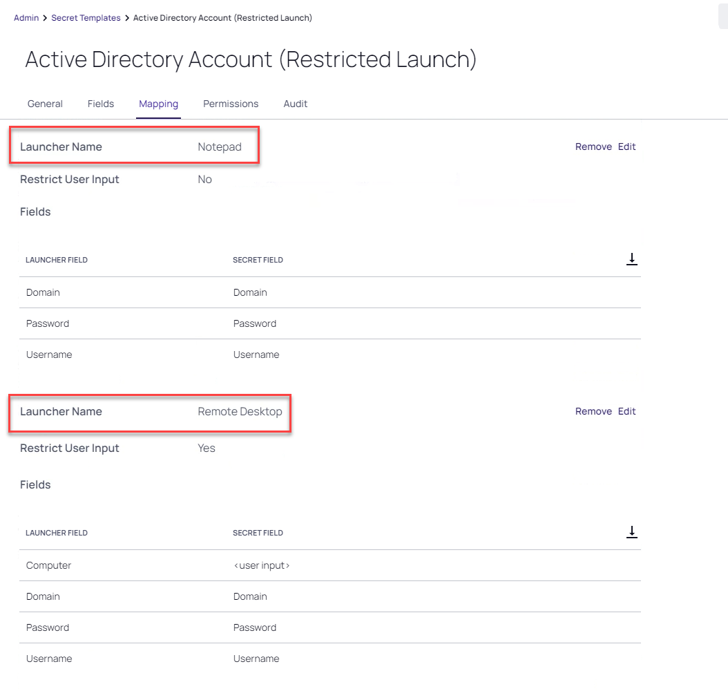This screenshot has width=728, height=700.
Task: Click the 'Yes' Restrict User Input value
Action: coord(207,448)
